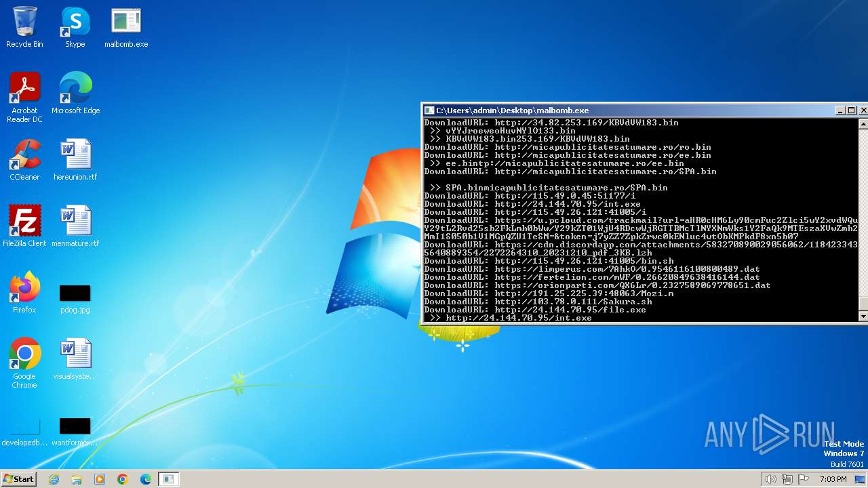868x488 pixels.
Task: Click the u.pcloud.com trackmail URL line
Action: click(641, 228)
